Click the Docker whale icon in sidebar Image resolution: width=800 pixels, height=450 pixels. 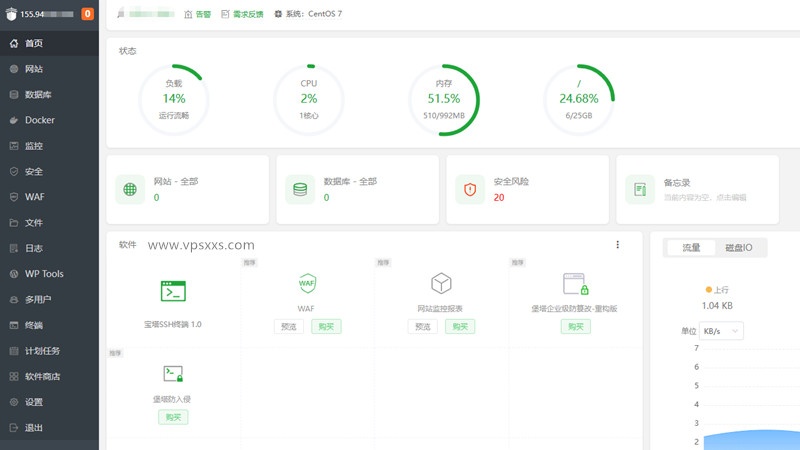coord(14,120)
